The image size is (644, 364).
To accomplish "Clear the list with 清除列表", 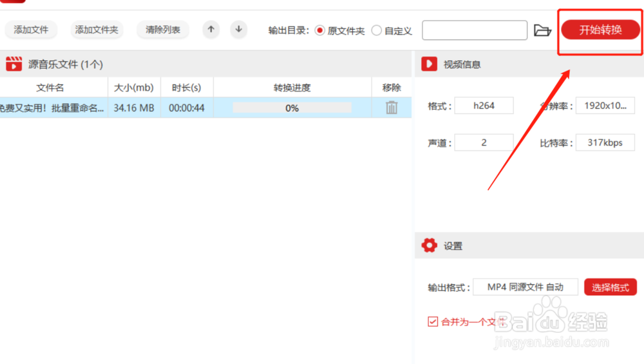I will coord(163,30).
